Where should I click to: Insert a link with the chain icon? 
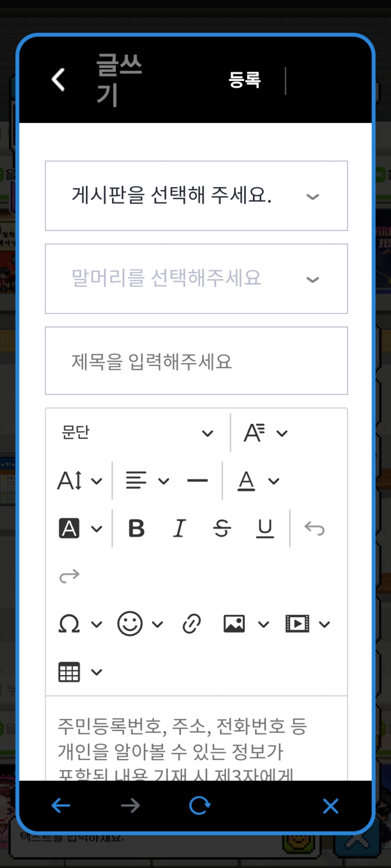pos(192,624)
